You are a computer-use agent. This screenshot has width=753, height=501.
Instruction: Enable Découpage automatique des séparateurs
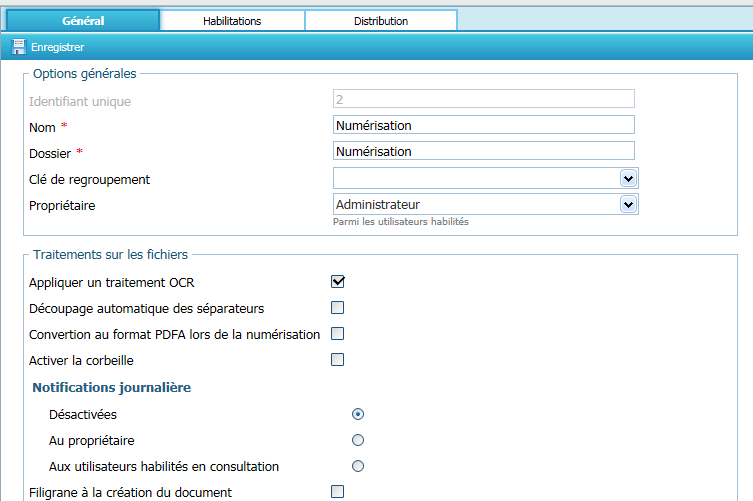point(338,308)
